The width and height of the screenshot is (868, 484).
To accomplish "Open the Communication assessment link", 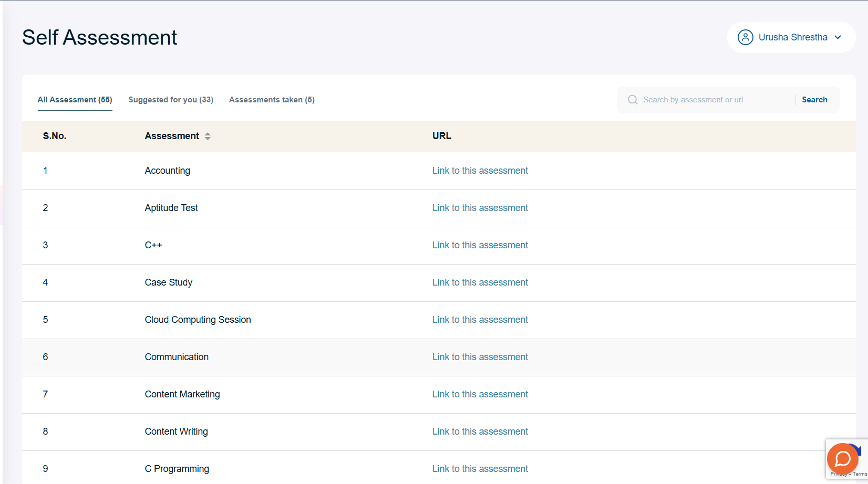I will pos(480,357).
